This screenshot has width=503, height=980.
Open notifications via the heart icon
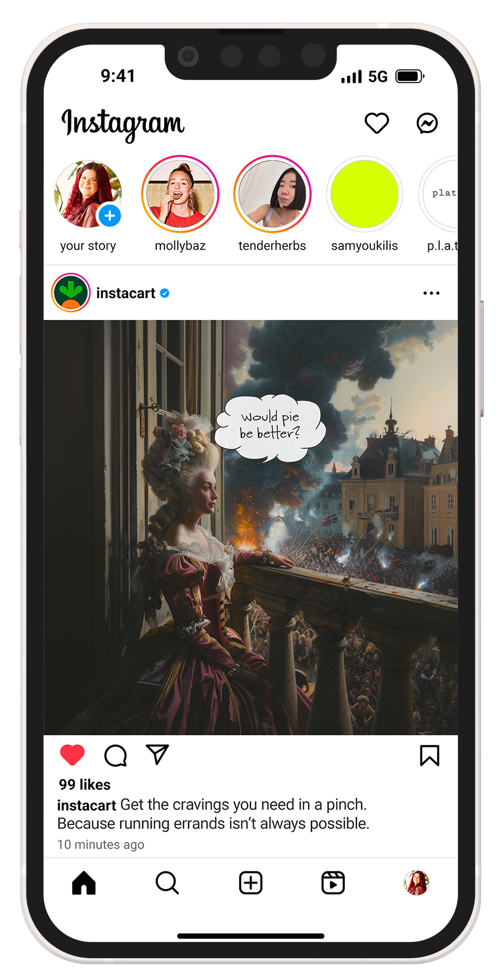[x=377, y=123]
